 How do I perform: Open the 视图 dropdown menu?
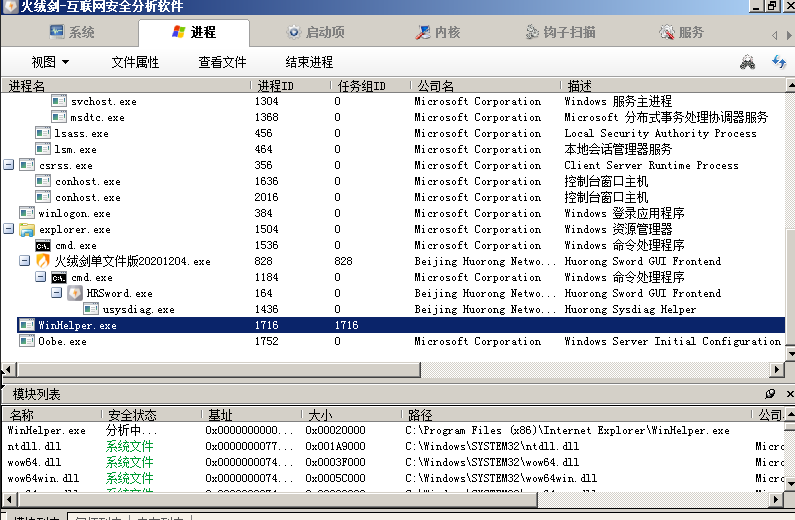pyautogui.click(x=50, y=62)
